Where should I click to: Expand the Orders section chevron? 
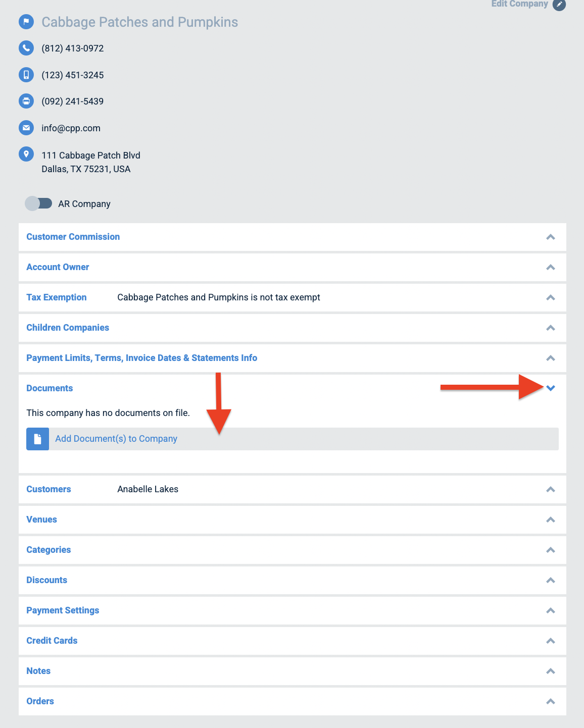coord(551,701)
